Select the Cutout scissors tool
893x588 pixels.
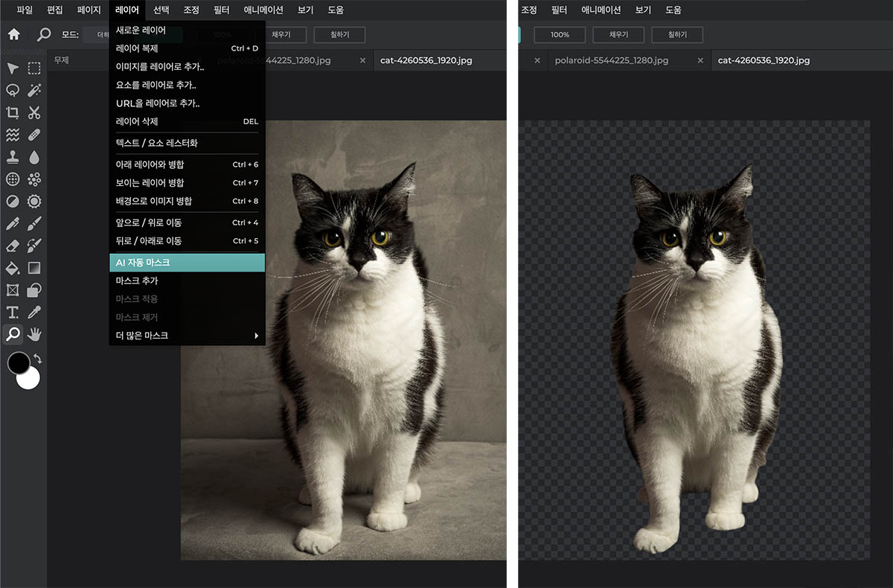[x=34, y=112]
